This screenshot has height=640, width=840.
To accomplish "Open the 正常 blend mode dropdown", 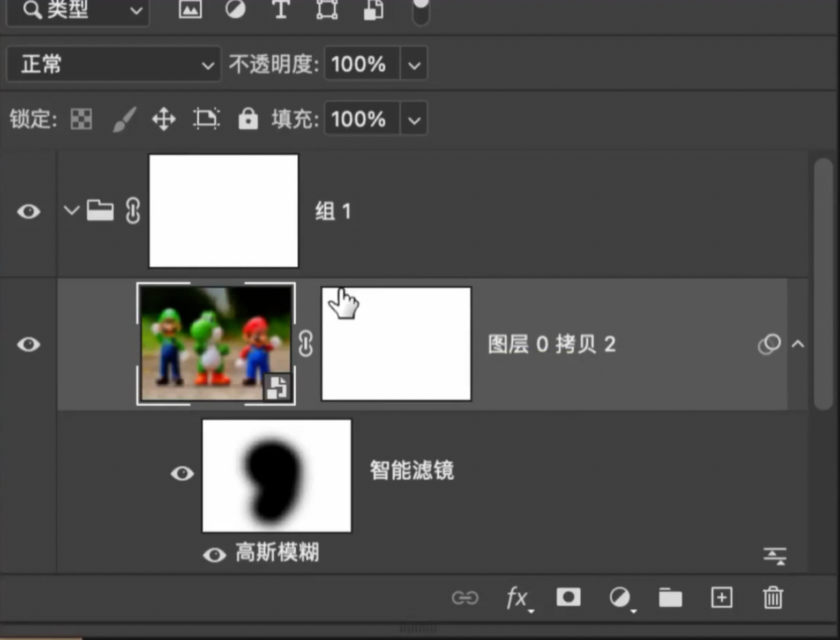I will tap(114, 64).
